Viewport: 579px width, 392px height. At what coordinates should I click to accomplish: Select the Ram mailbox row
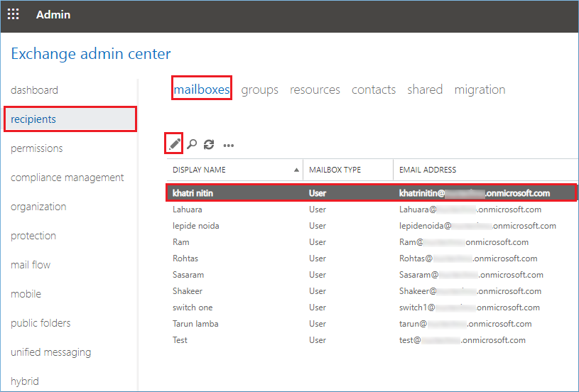pos(372,242)
